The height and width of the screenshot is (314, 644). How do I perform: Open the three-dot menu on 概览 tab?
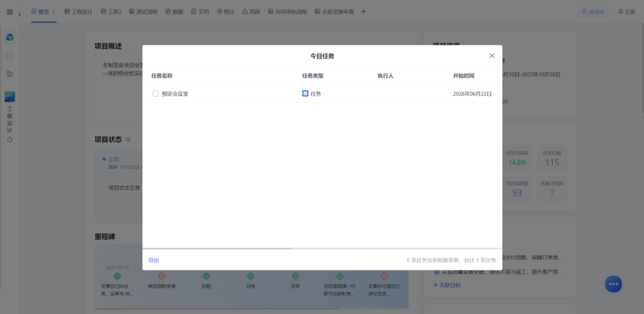click(x=54, y=11)
